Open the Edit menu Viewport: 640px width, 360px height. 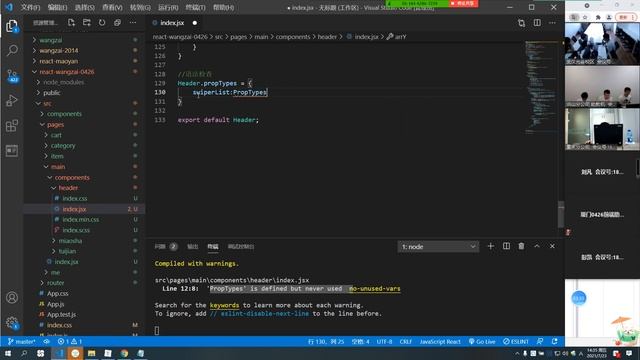[x=57, y=7]
